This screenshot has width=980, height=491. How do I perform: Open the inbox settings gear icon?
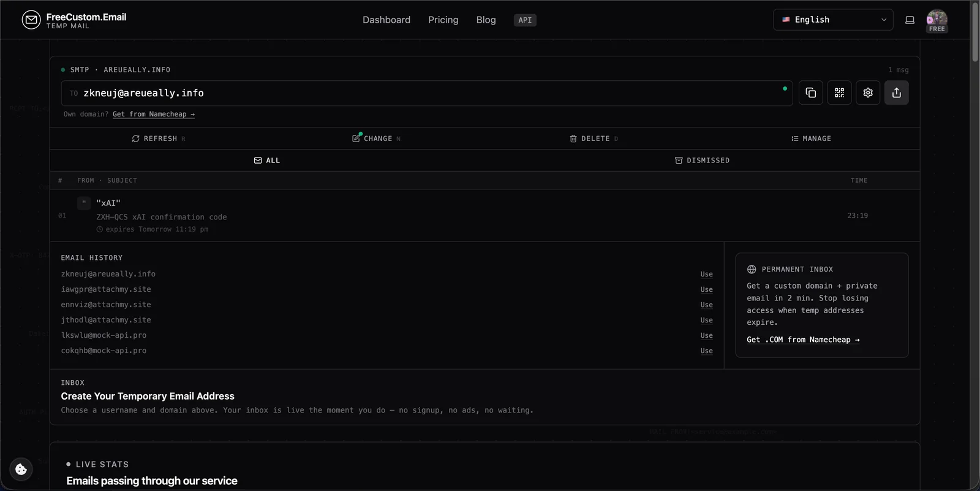tap(868, 93)
